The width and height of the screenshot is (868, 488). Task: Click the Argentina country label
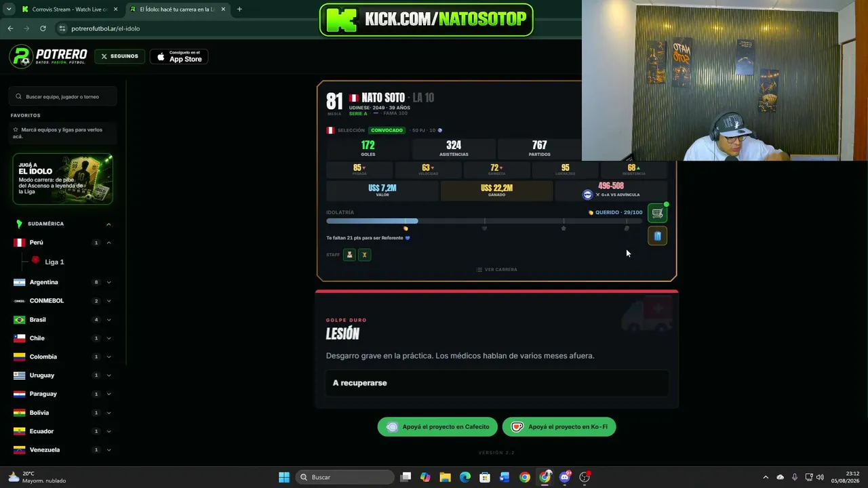point(43,282)
